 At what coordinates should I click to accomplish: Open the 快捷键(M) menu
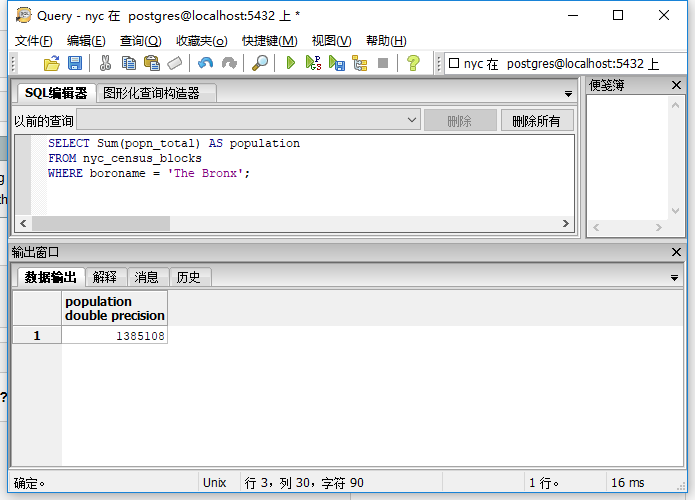[x=269, y=41]
